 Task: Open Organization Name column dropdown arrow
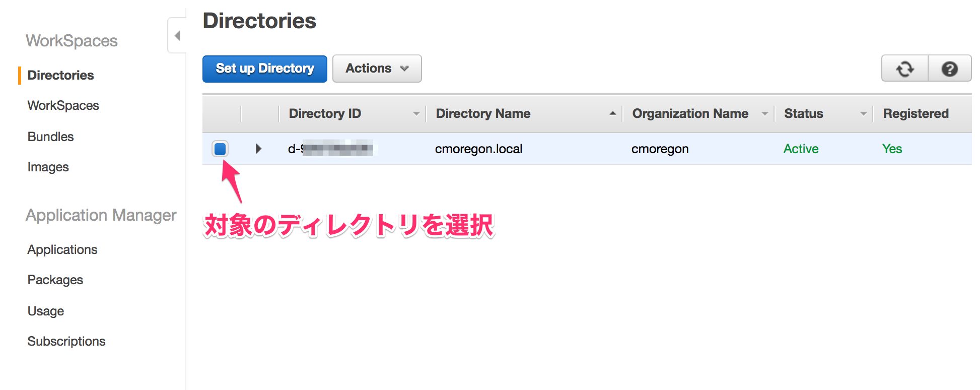(x=764, y=114)
